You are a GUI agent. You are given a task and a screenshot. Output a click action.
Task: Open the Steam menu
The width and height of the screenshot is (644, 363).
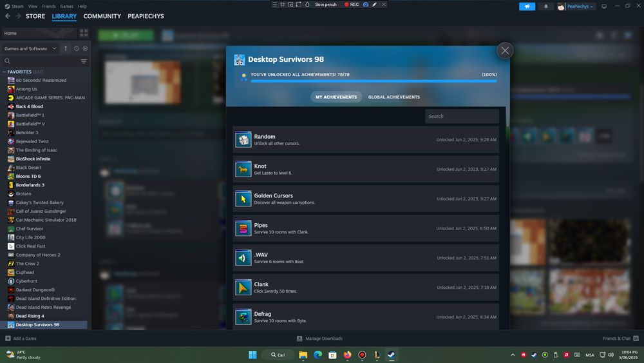(x=14, y=6)
